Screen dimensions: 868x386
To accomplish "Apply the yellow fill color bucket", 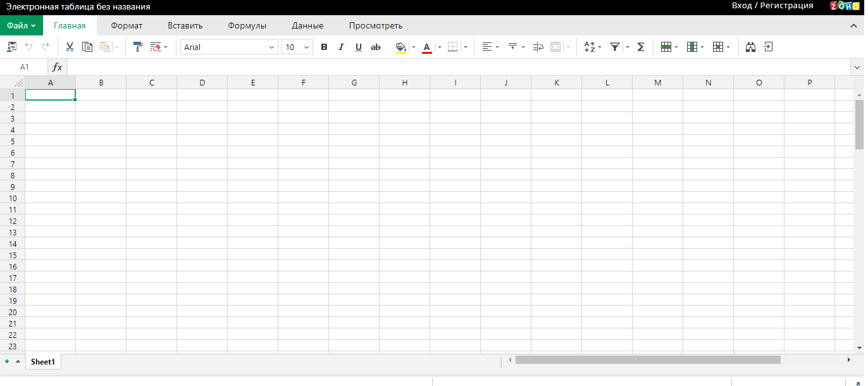I will coord(400,47).
